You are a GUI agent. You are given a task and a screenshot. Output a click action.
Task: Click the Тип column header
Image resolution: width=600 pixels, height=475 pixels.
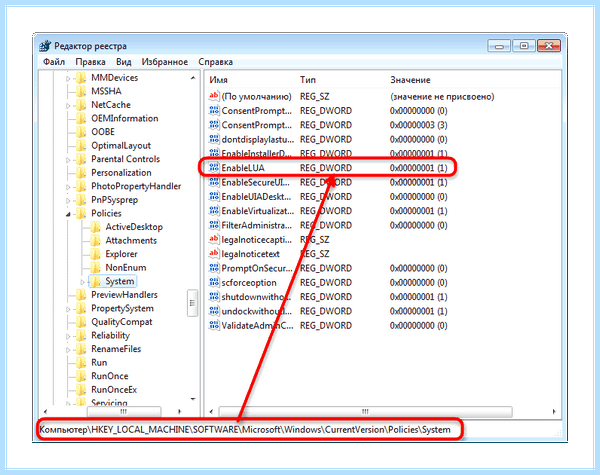coord(308,80)
